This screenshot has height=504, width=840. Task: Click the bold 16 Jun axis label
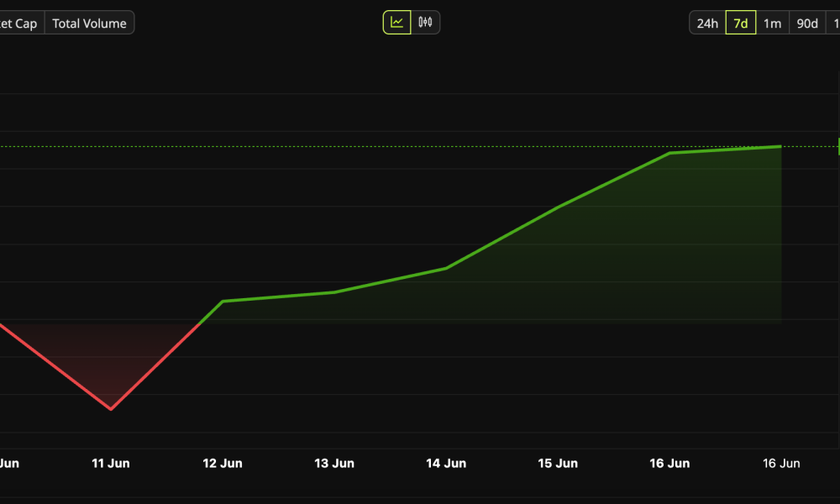click(669, 464)
